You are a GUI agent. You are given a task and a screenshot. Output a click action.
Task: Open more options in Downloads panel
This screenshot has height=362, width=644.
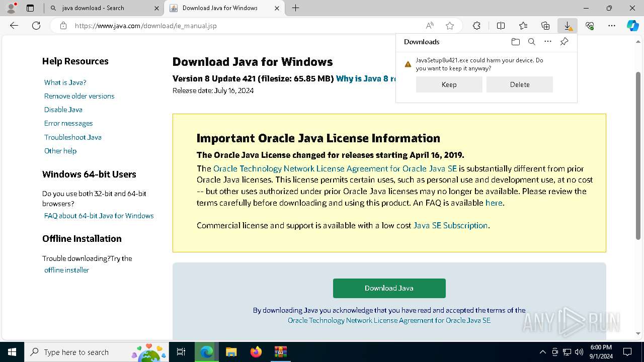pos(548,42)
